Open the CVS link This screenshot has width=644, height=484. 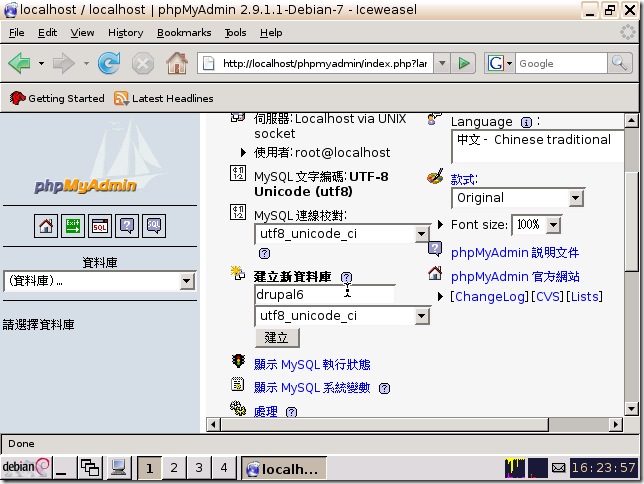[x=548, y=296]
